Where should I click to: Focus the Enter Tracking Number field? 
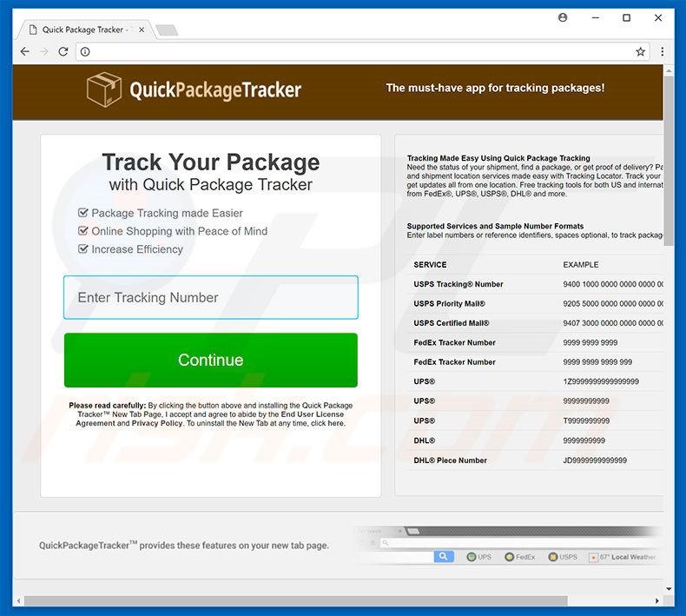pyautogui.click(x=211, y=297)
